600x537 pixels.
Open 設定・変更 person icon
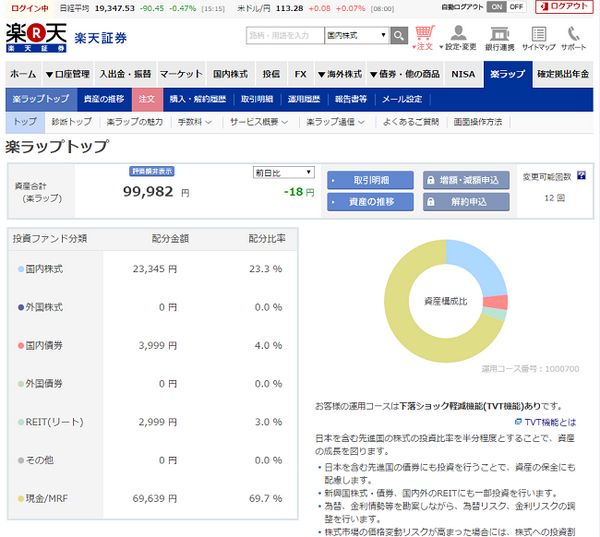[458, 38]
